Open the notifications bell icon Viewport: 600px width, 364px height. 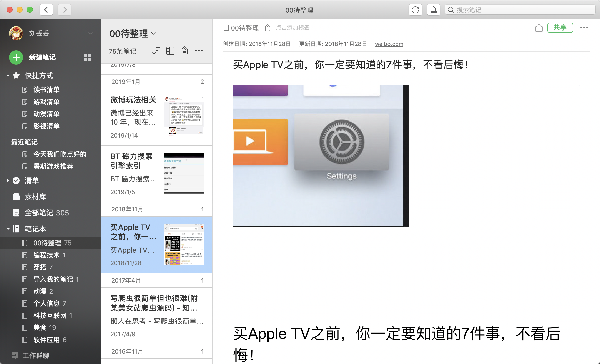click(433, 10)
